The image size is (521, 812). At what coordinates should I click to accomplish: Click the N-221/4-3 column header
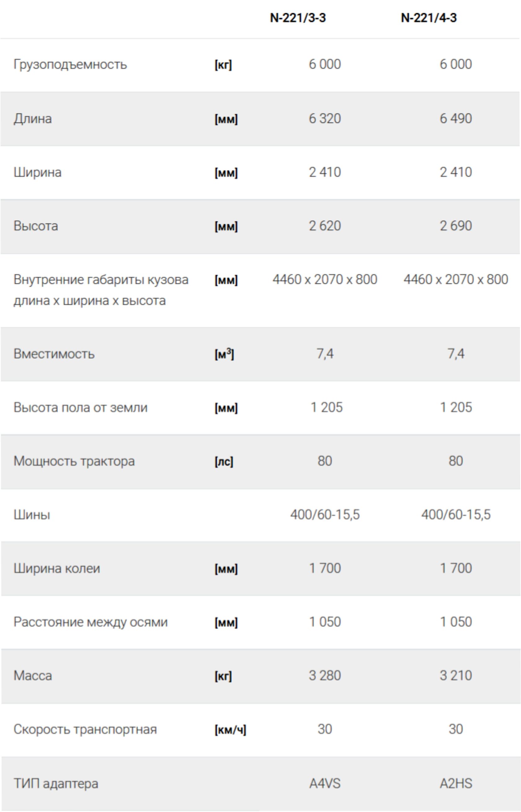[429, 18]
